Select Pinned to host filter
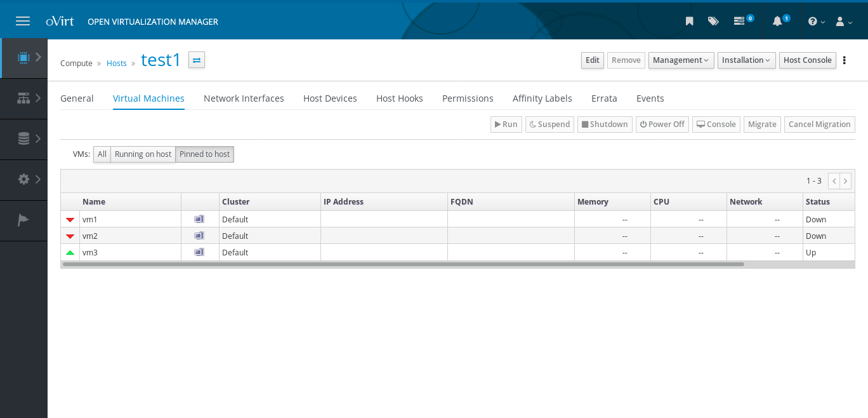 (x=204, y=154)
